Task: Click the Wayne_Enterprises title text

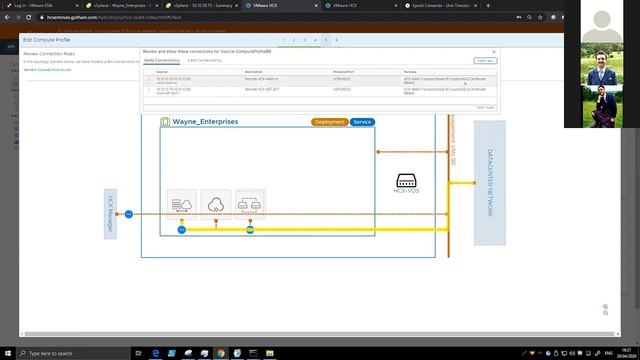Action: 205,122
